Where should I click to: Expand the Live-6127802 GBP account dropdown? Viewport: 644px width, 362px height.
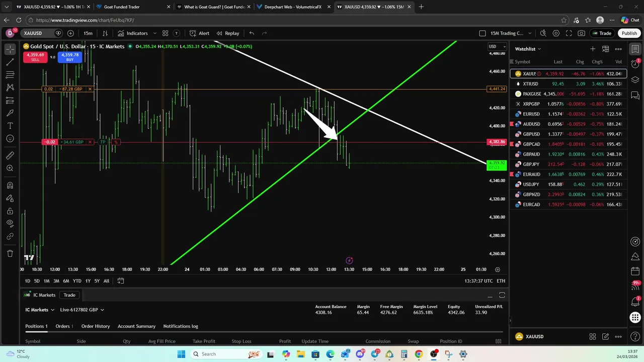pyautogui.click(x=82, y=310)
